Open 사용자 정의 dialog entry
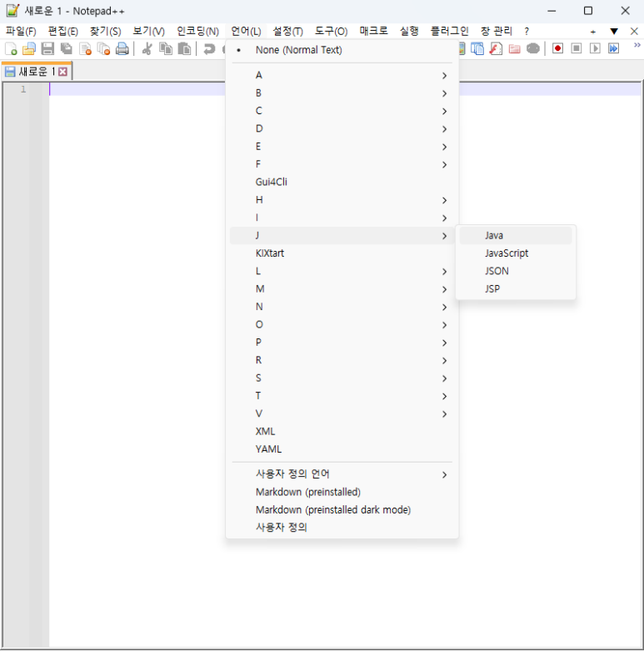This screenshot has width=644, height=651. click(x=342, y=528)
